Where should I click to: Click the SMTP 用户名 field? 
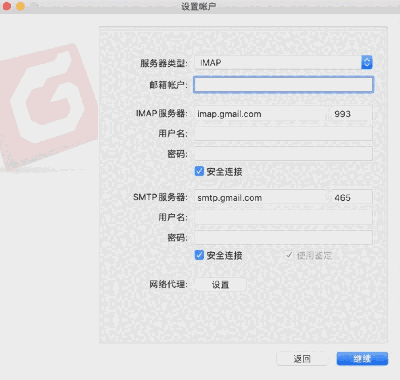point(283,217)
